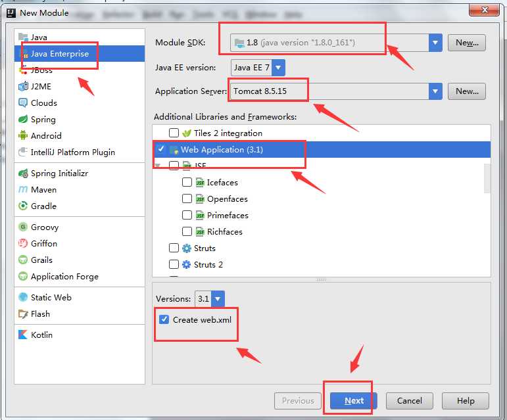Click the Richfaces JSF icon

pos(200,231)
